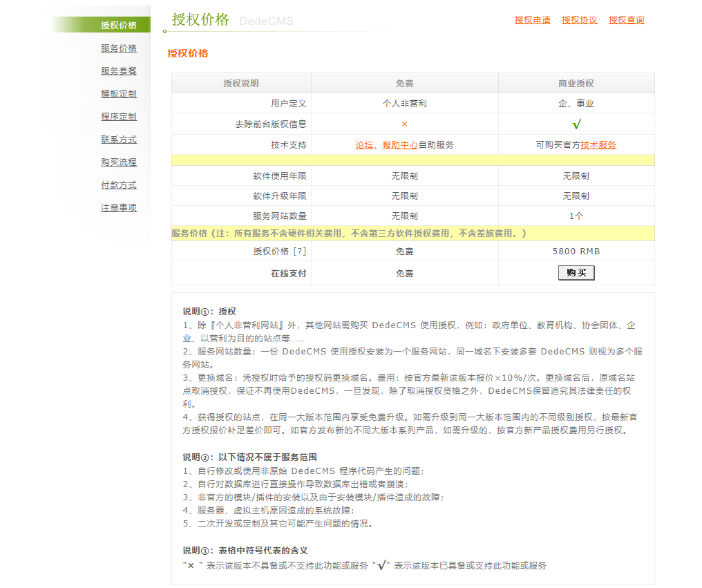Click the 软件升级年限 row label
Screen dimensions: 702x588
[x=280, y=196]
